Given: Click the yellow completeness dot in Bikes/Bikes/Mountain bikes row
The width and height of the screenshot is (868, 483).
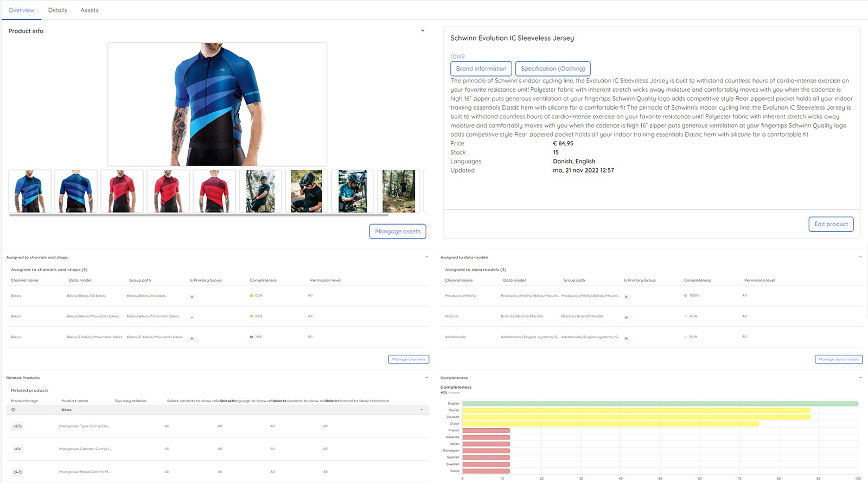Looking at the screenshot, I should (x=251, y=316).
